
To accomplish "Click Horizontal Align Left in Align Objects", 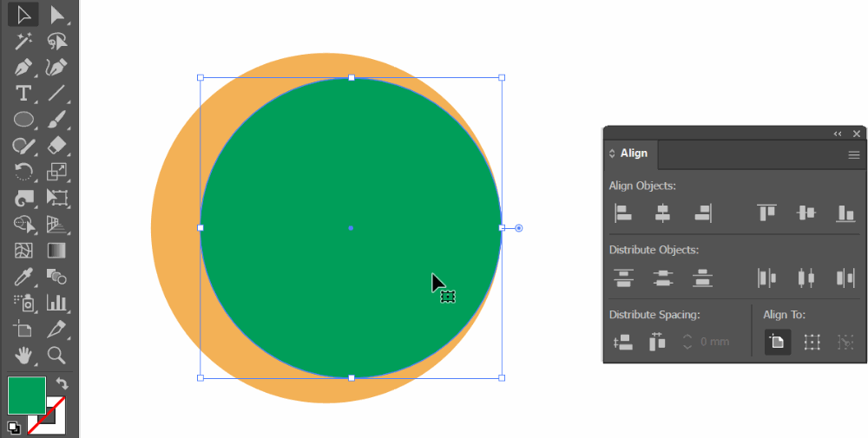I will (622, 212).
